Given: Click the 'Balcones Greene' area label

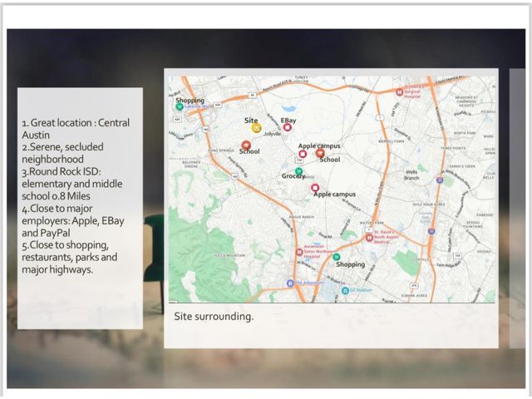Looking at the screenshot, I should pyautogui.click(x=191, y=165).
